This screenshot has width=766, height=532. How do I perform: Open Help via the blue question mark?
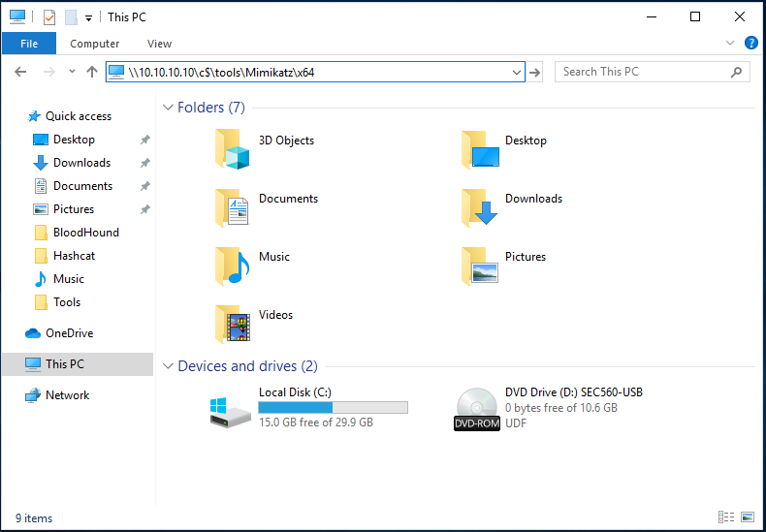point(750,43)
